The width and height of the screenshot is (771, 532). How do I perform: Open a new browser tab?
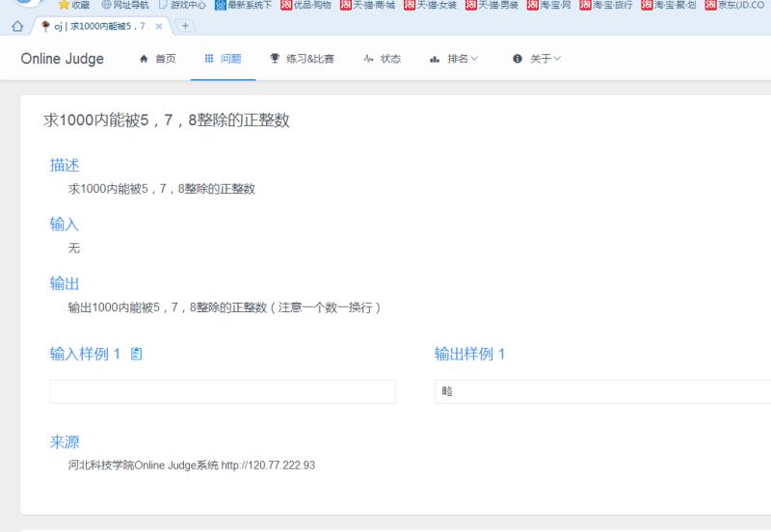pos(185,26)
